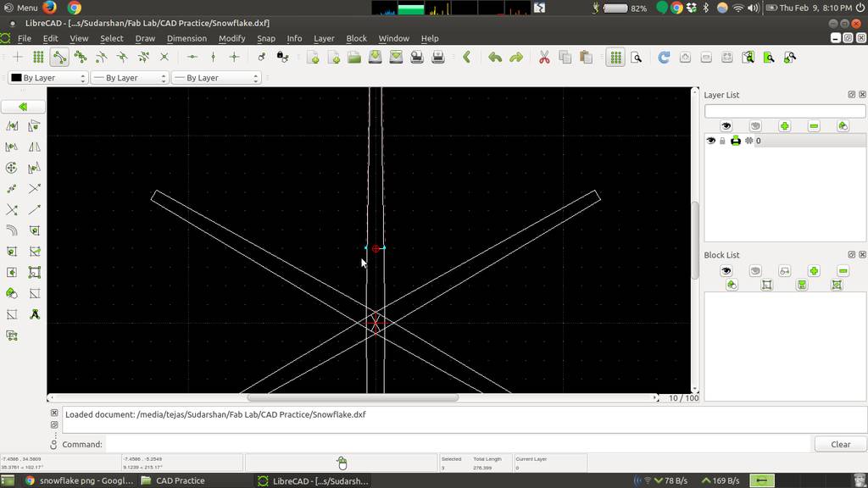Viewport: 868px width, 488px height.
Task: Add a new block in Block List
Action: pos(814,271)
